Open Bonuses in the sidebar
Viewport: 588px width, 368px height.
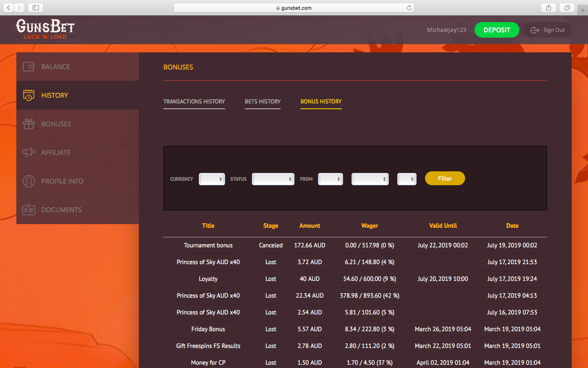point(78,124)
